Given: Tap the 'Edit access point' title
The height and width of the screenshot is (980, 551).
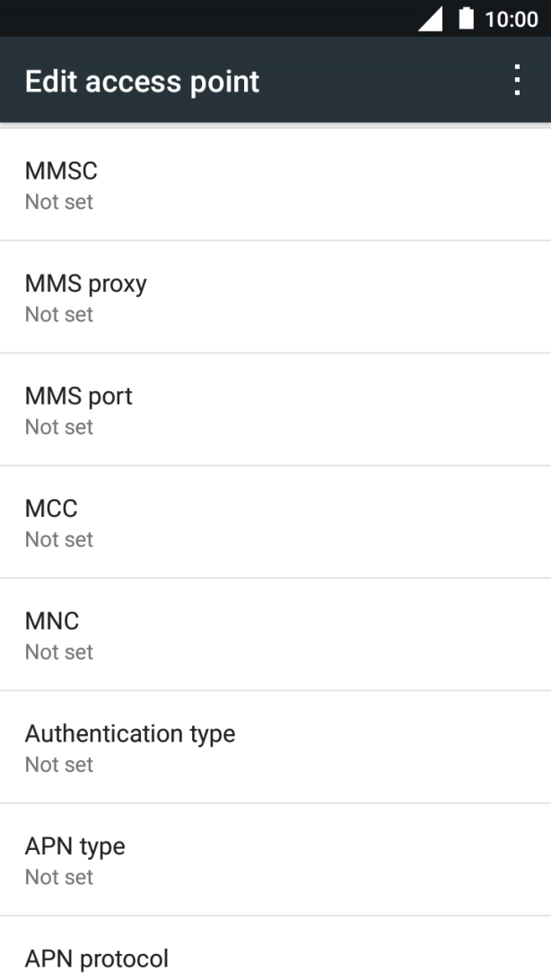Looking at the screenshot, I should [142, 81].
